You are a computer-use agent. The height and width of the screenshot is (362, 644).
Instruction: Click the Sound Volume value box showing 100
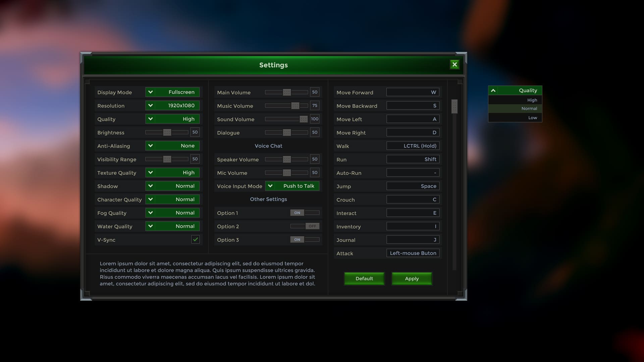point(315,119)
